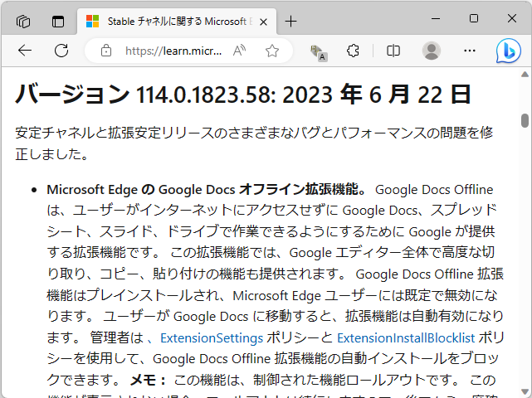The height and width of the screenshot is (398, 532).
Task: Open the Extensions puzzle icon
Action: [x=353, y=51]
